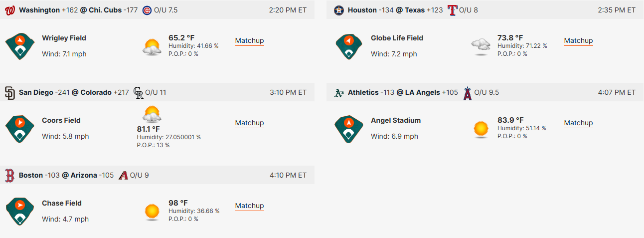The height and width of the screenshot is (238, 644).
Task: Open Matchup link for Athletics at LA Angels
Action: click(578, 123)
